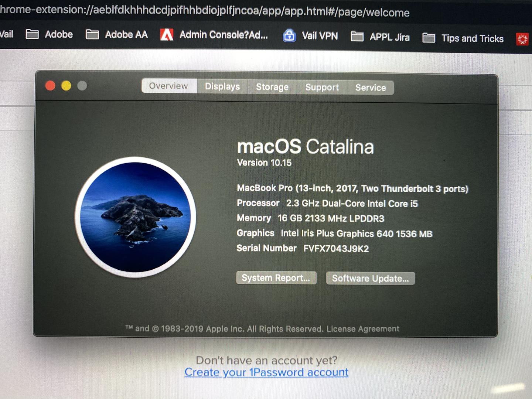The width and height of the screenshot is (532, 399).
Task: Click the chrome-extension URL in the address bar
Action: [x=205, y=11]
